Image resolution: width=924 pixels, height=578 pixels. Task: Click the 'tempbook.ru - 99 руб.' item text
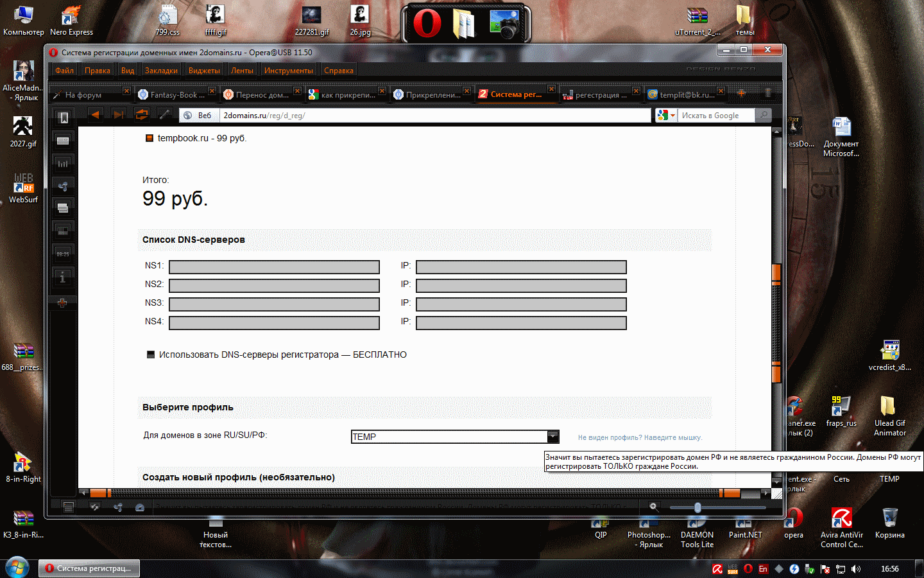point(202,138)
